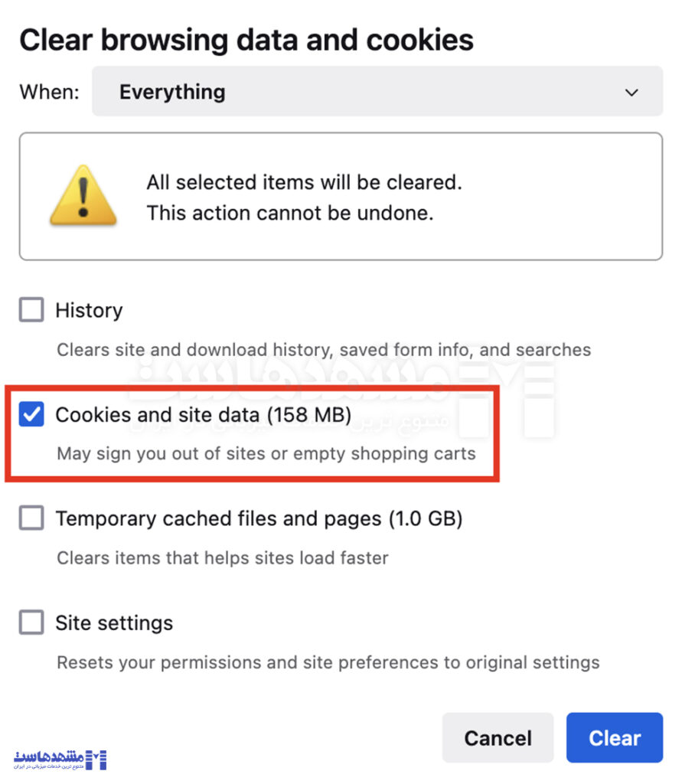Click the "Clear browsing data and cookies" dialog title
Image resolution: width=682 pixels, height=784 pixels.
tap(246, 40)
